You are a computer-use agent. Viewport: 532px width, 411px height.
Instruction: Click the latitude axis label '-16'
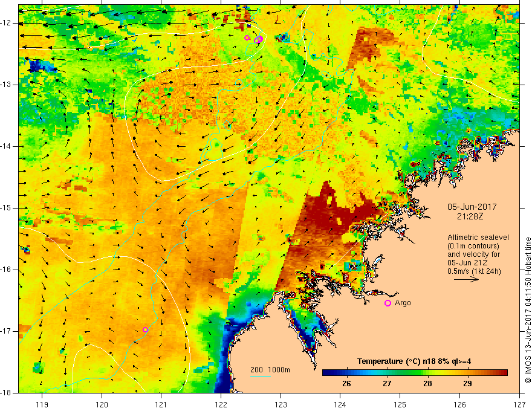[6, 270]
